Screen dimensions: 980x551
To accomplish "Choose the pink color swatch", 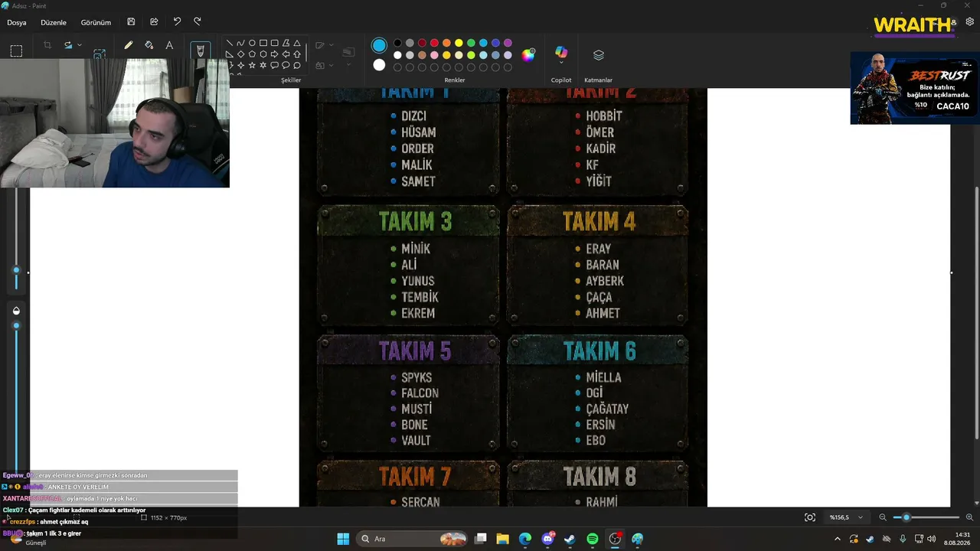I will pos(434,55).
